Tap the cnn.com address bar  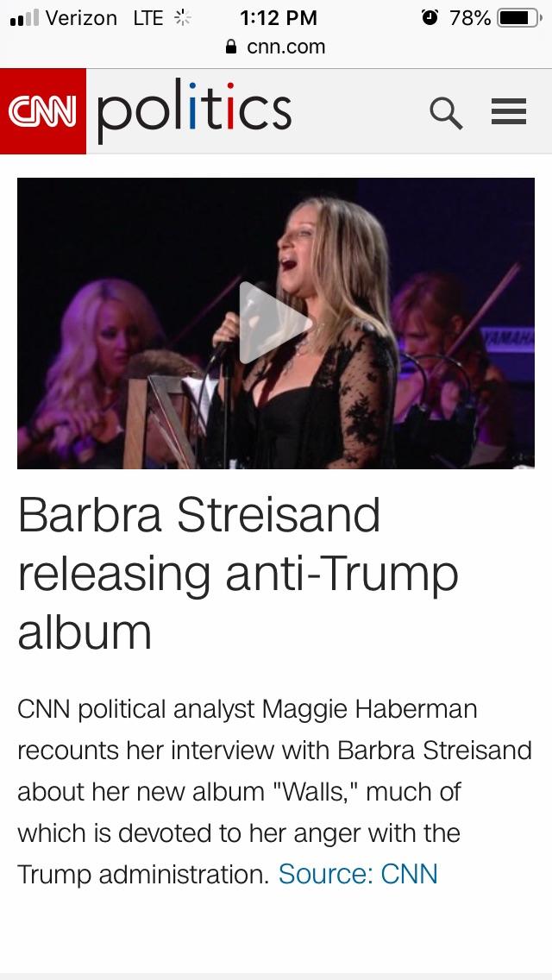point(276,47)
